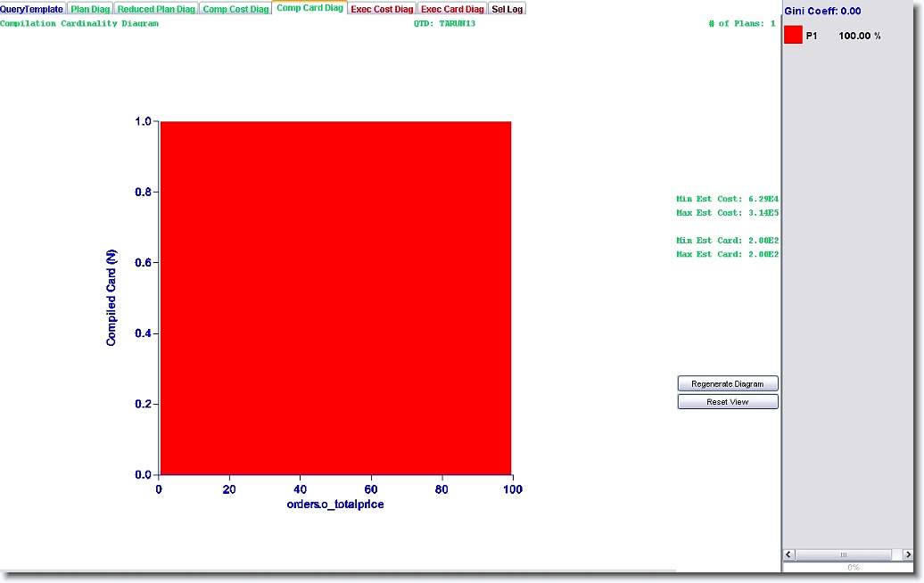Show the Exec Cost Diag tab

coord(382,9)
